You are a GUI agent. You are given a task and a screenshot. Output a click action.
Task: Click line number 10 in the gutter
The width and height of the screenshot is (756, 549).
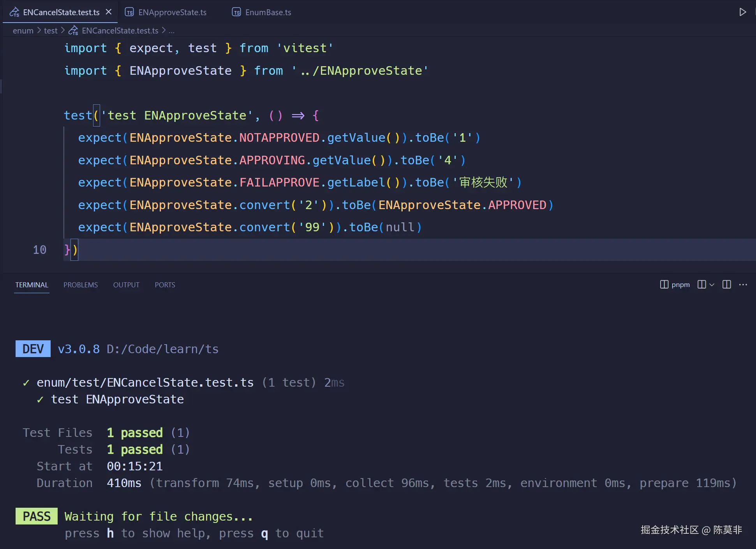tap(39, 250)
